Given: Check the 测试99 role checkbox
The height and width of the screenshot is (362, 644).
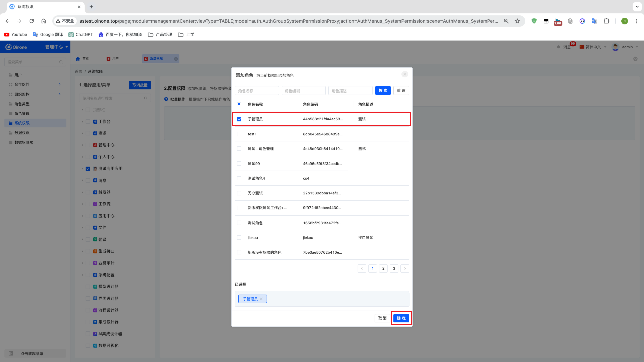Looking at the screenshot, I should (x=239, y=164).
